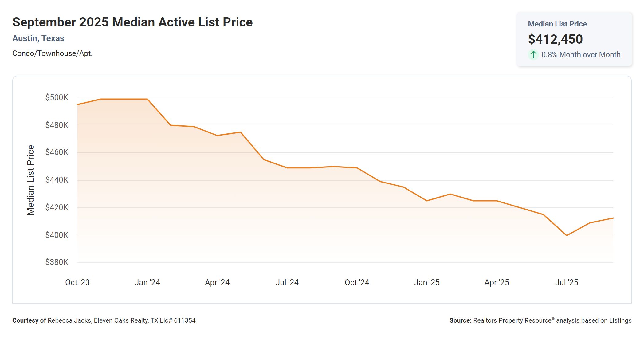Click the Oct '23 x-axis label
The width and height of the screenshot is (644, 338).
(77, 282)
